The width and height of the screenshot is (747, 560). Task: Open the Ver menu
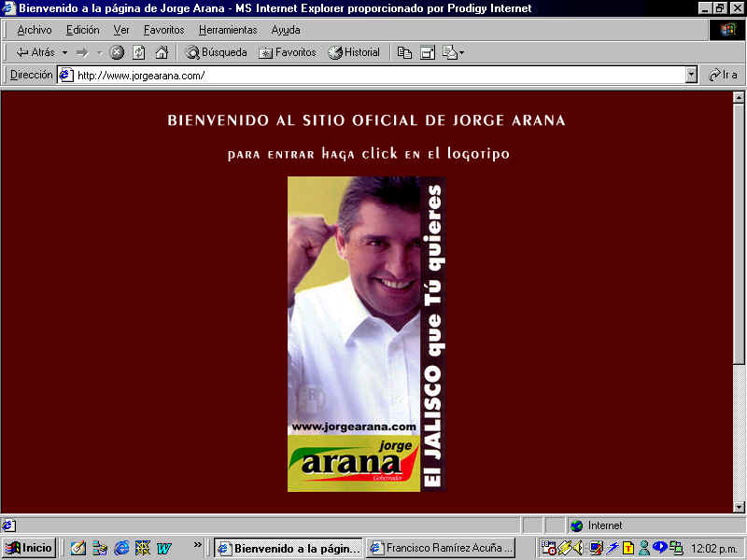[121, 30]
